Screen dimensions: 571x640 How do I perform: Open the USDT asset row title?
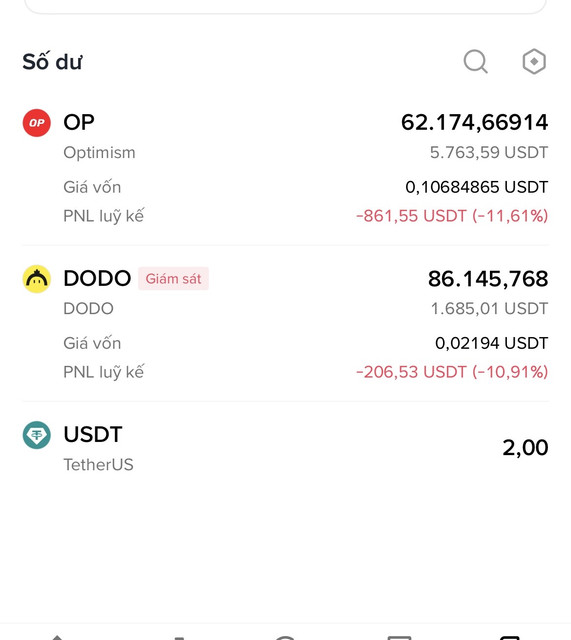click(93, 434)
